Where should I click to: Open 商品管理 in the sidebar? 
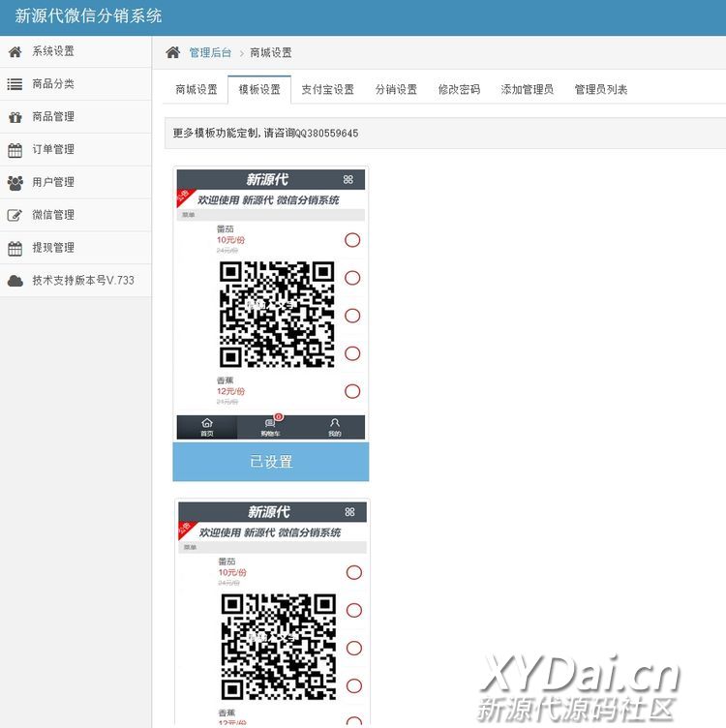(76, 117)
